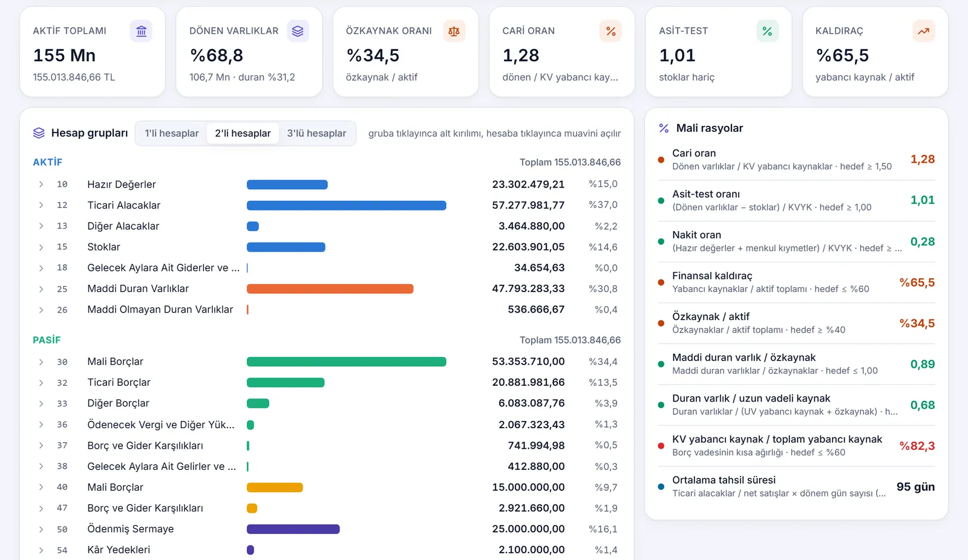Expand account group 50 Ödenmiş Sermaye
Viewport: 968px width, 560px height.
click(x=41, y=529)
